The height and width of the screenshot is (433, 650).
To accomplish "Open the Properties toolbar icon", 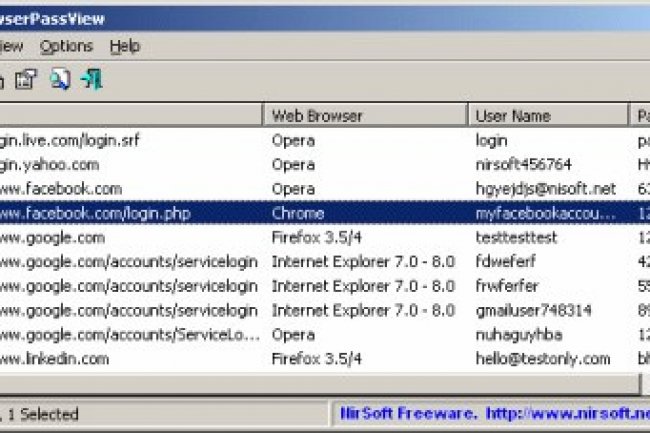I will [x=26, y=80].
